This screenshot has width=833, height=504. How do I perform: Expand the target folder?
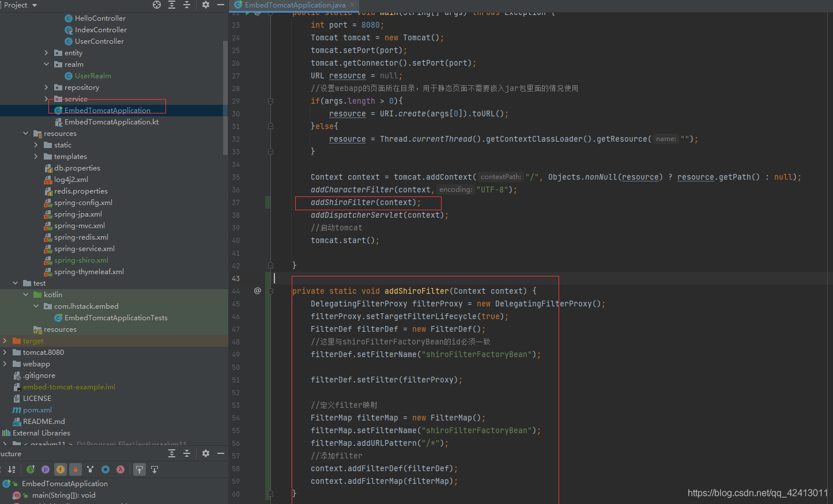tap(5, 341)
